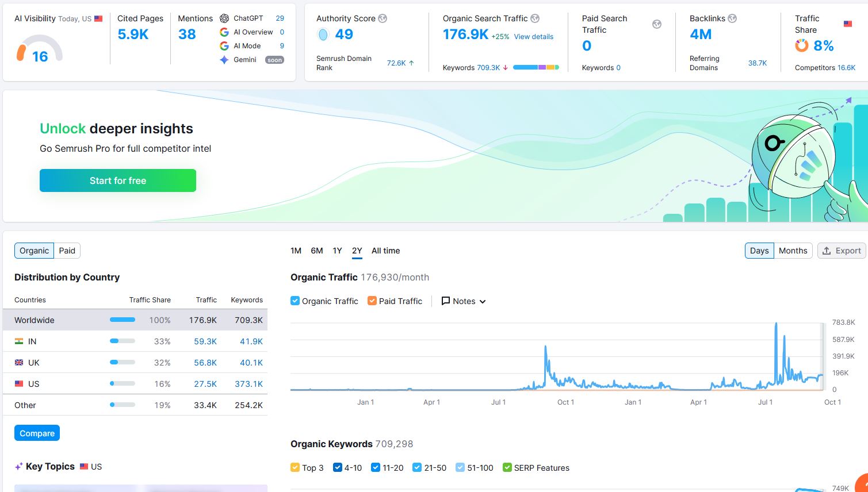Uncheck the Paid Traffic checkbox
The width and height of the screenshot is (868, 492).
click(372, 301)
